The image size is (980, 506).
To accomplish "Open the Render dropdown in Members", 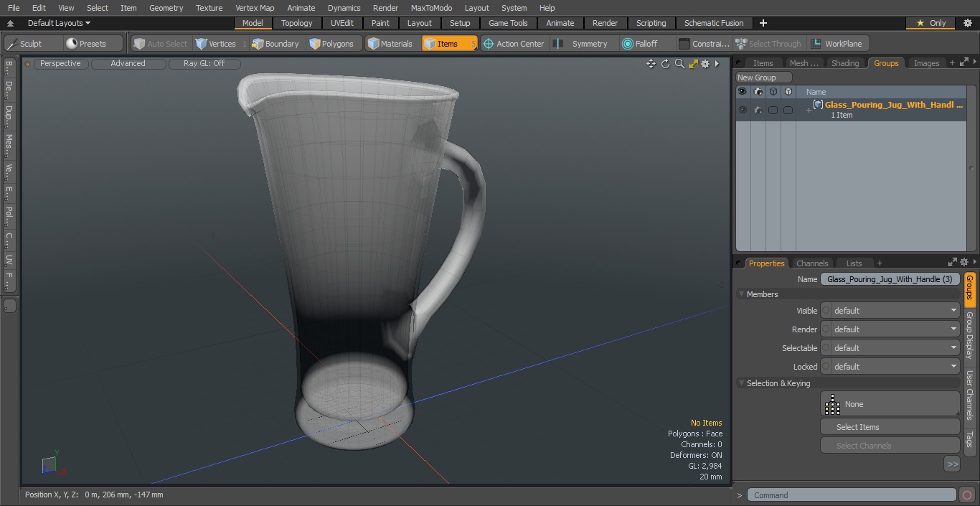I will 890,329.
